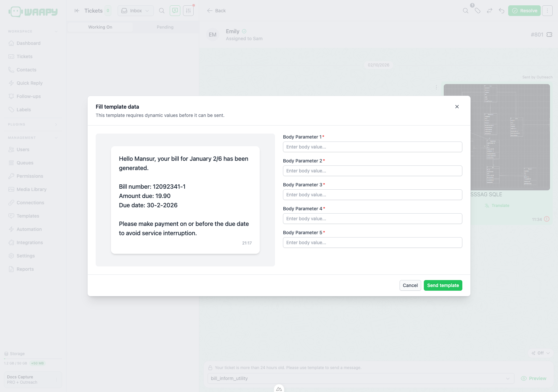Toggle the AI Off dropdown
Screen dimensions: 558x392
coord(541,353)
